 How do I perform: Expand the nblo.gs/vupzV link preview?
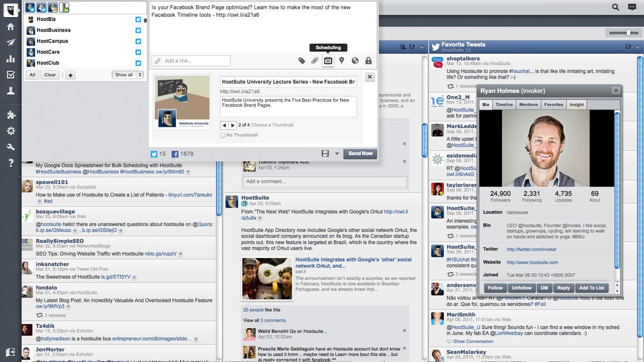click(x=181, y=254)
